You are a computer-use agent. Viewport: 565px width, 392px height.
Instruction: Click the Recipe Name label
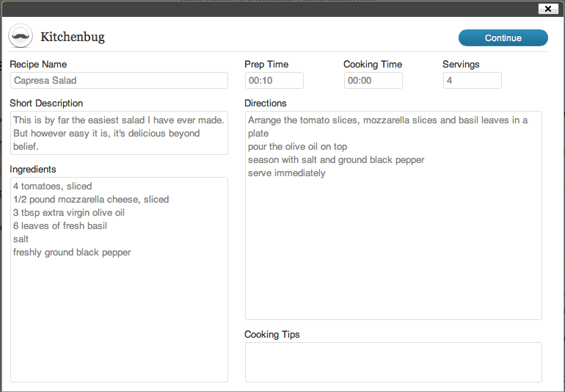click(38, 64)
